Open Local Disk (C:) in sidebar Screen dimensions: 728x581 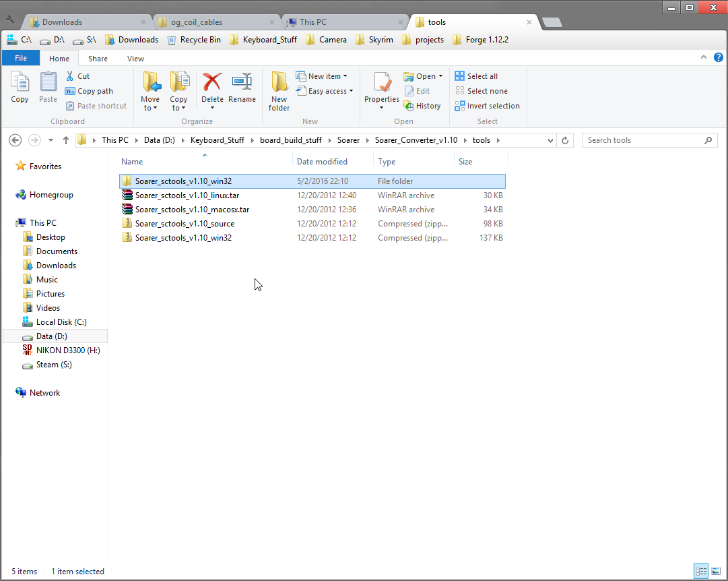[x=55, y=322]
